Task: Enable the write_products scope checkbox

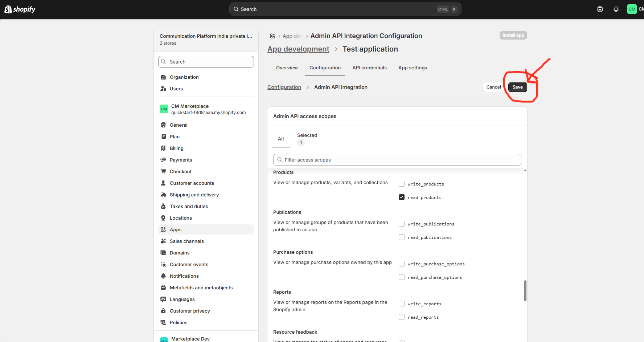Action: click(402, 184)
